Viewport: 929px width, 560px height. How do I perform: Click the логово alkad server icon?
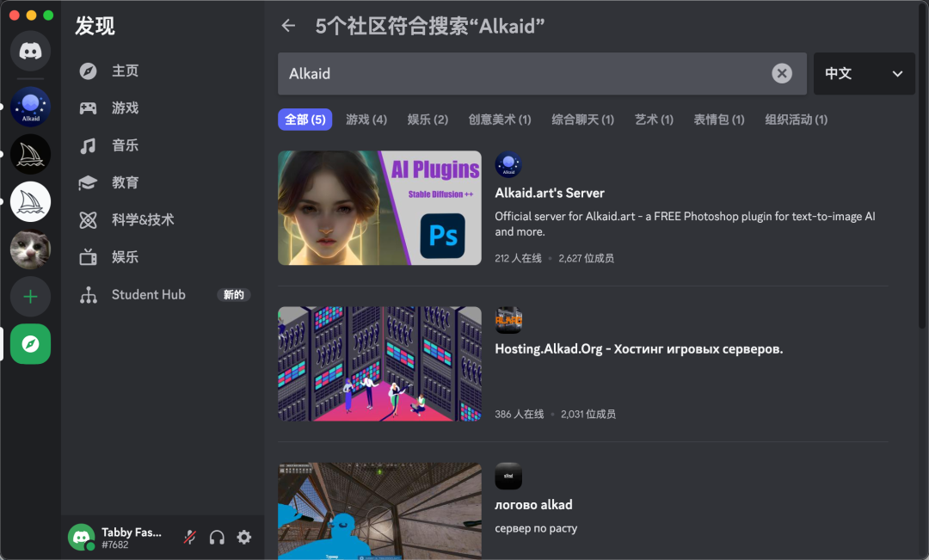(x=508, y=476)
